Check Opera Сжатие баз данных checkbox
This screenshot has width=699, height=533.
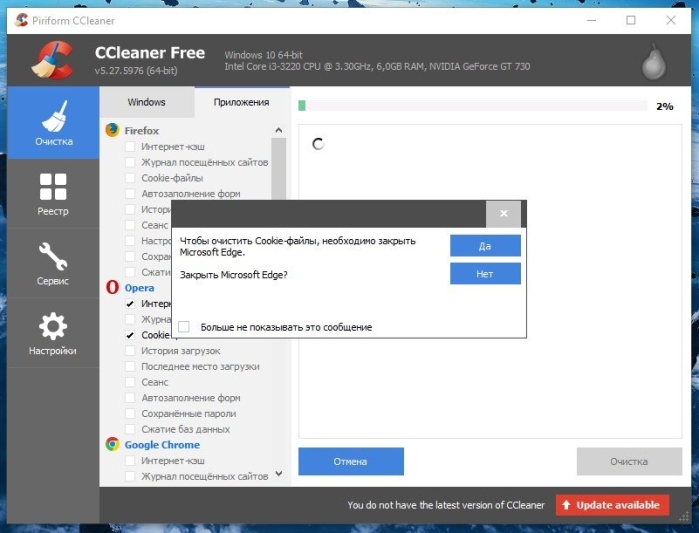tap(130, 429)
